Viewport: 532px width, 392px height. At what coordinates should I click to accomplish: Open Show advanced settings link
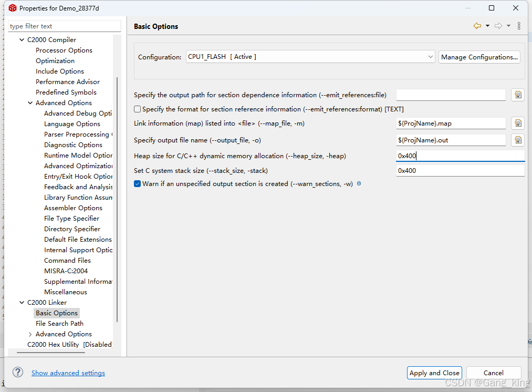pos(68,373)
